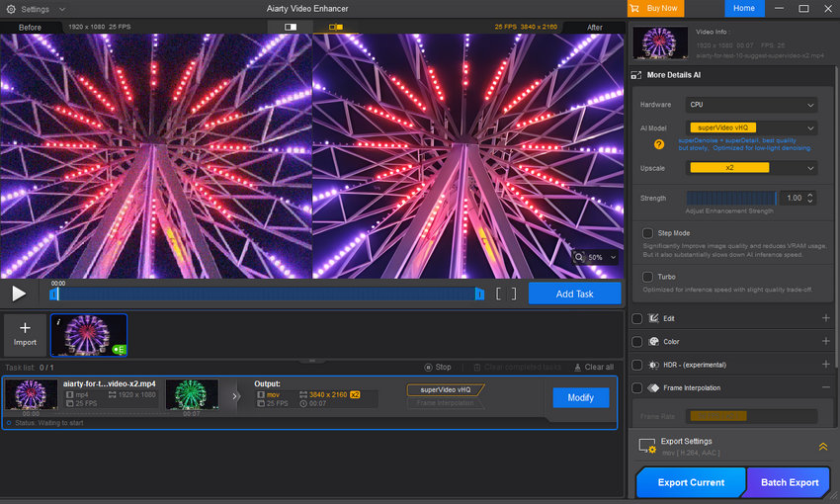Image resolution: width=840 pixels, height=504 pixels.
Task: Expand the Settings dropdown arrow
Action: click(x=62, y=10)
